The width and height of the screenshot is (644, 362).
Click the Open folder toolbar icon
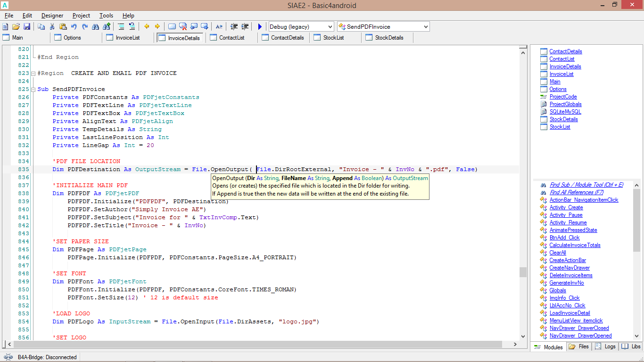(16, 26)
